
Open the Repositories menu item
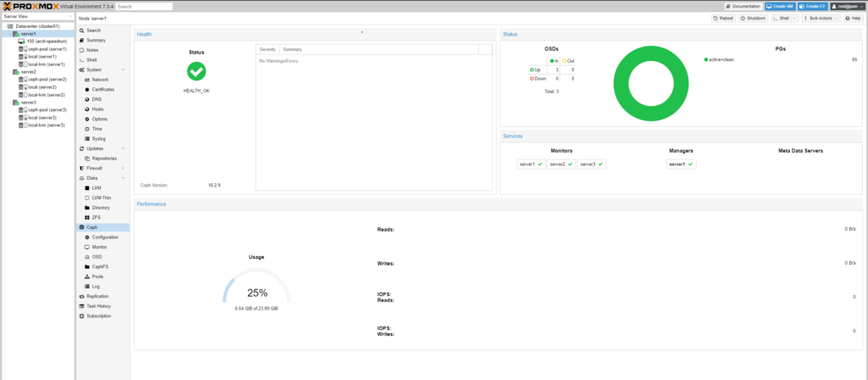pyautogui.click(x=103, y=159)
